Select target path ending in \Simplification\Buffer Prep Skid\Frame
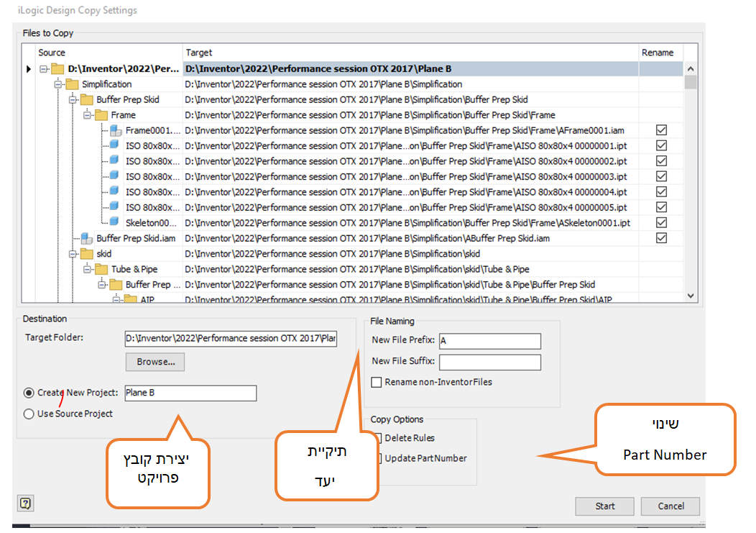The image size is (756, 533). (411, 115)
